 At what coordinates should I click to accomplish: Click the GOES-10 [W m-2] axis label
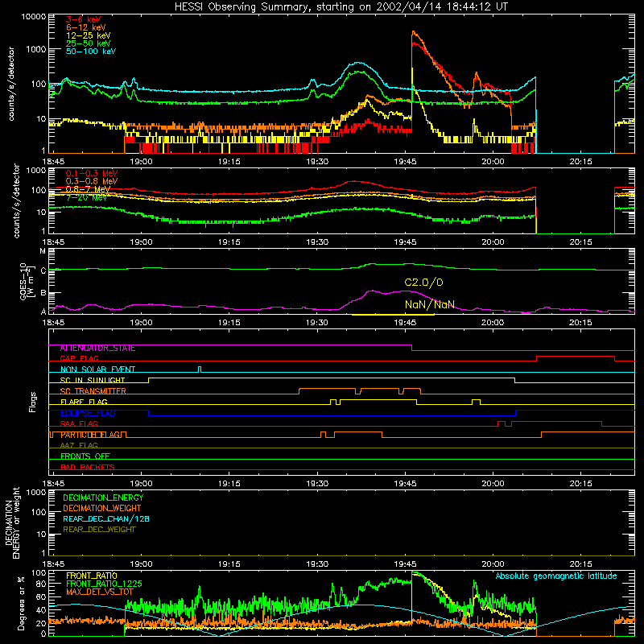[26, 281]
